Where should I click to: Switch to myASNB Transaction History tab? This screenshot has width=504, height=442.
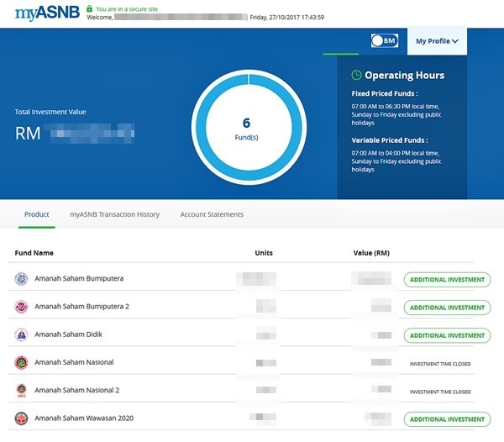click(115, 214)
